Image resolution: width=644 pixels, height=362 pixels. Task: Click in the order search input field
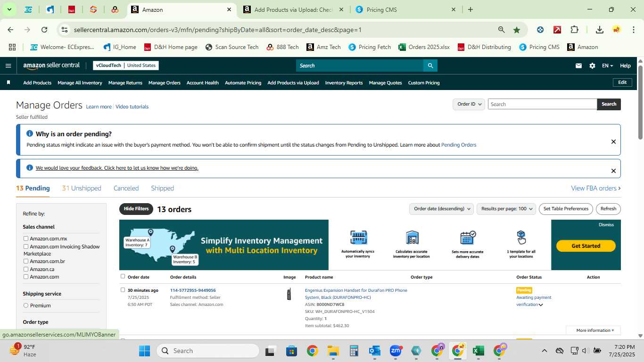pos(542,104)
